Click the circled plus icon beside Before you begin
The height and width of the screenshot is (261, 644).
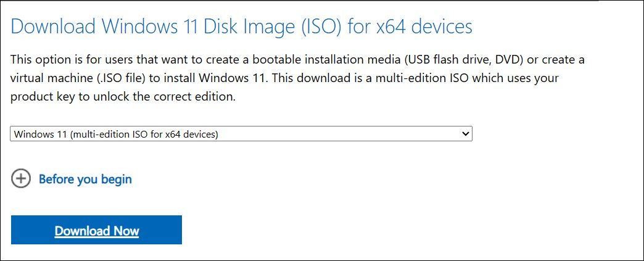pos(21,179)
